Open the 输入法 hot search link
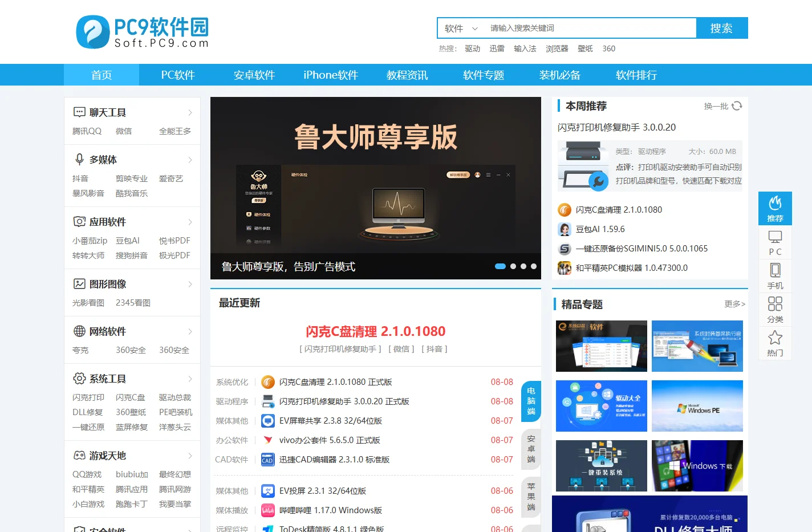The width and height of the screenshot is (812, 532). pyautogui.click(x=525, y=48)
